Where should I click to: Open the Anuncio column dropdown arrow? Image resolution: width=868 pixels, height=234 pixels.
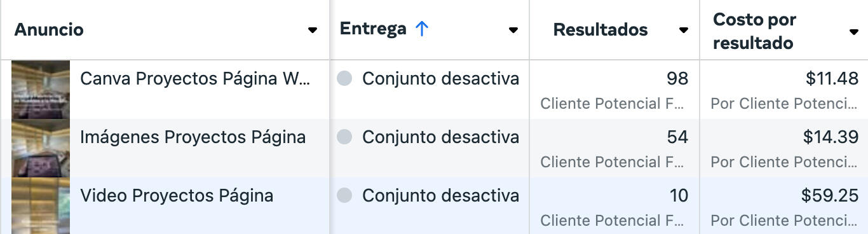coord(312,30)
